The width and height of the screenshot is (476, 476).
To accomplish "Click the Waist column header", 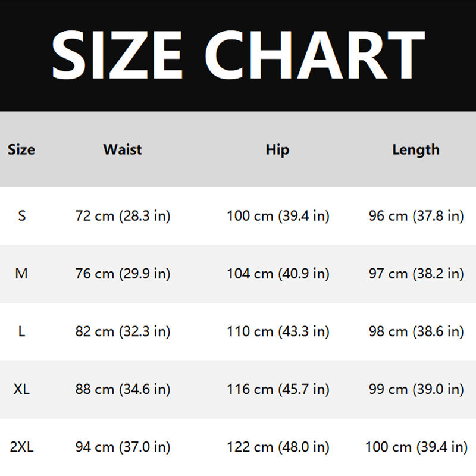I will (x=123, y=149).
